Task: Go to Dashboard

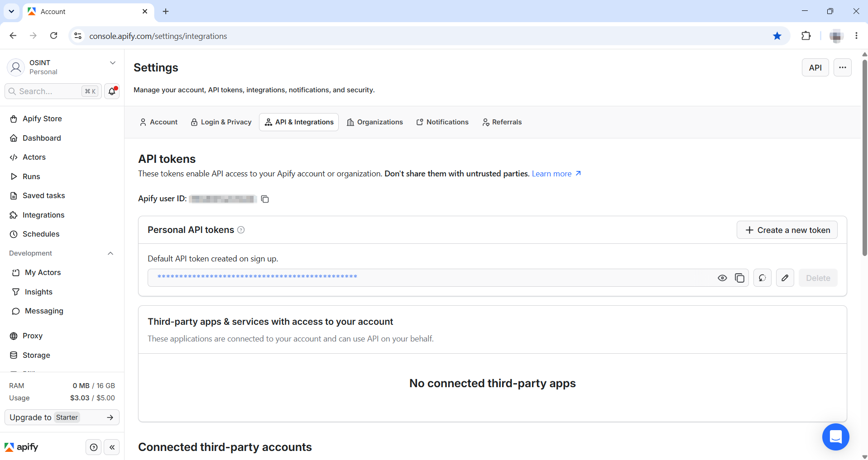Action: tap(62, 138)
